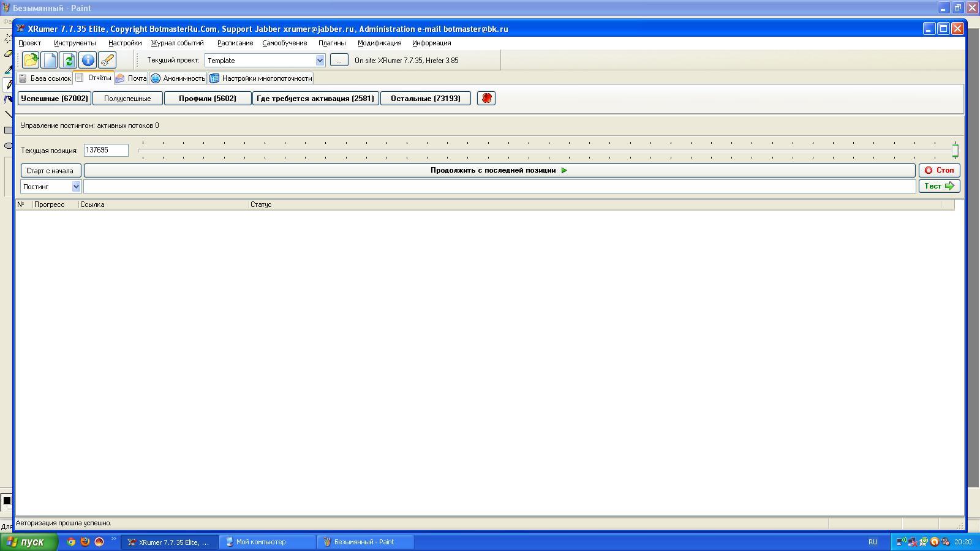This screenshot has height=551, width=980.
Task: Switch to Безымянный - Paint taskbar item
Action: tap(366, 542)
